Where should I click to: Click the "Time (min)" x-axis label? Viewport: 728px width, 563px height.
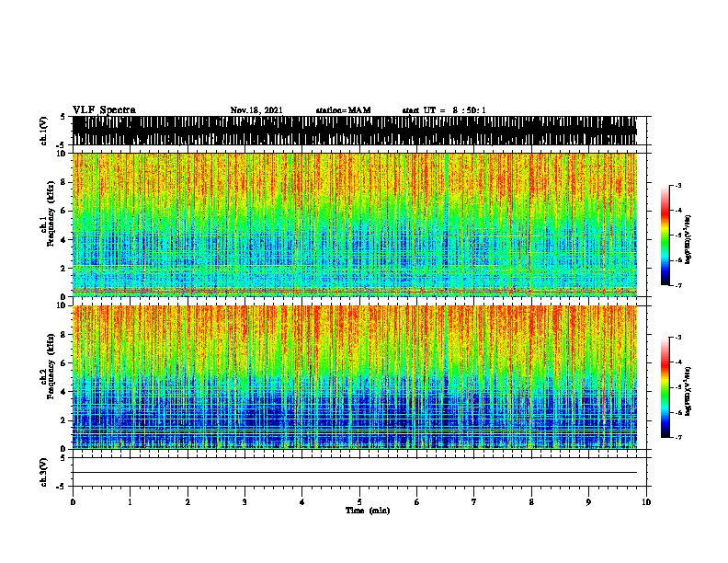click(x=368, y=511)
